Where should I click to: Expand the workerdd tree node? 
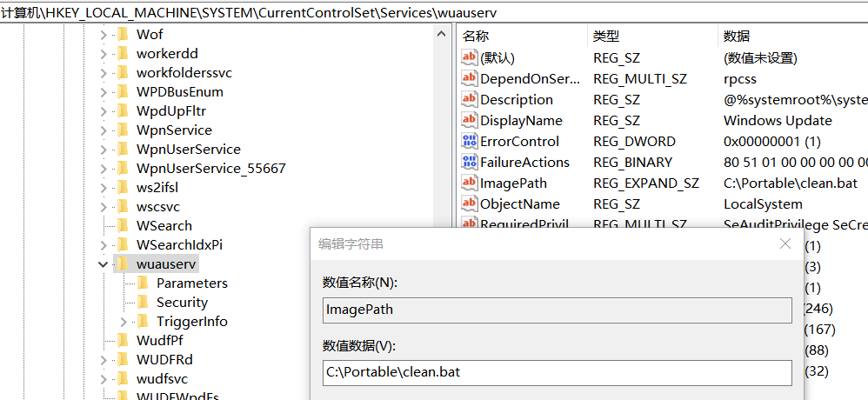103,54
